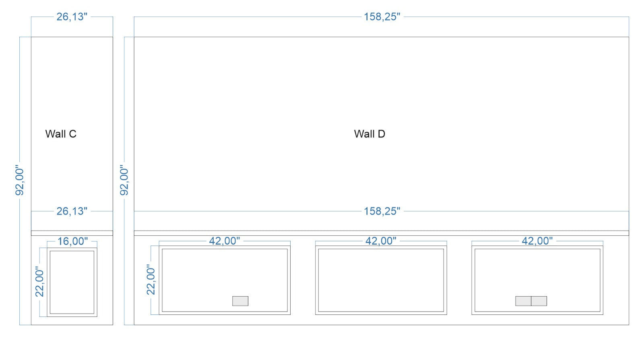The width and height of the screenshot is (644, 341).
Task: Select the 16-inch panel on Wall C
Action: [72, 282]
